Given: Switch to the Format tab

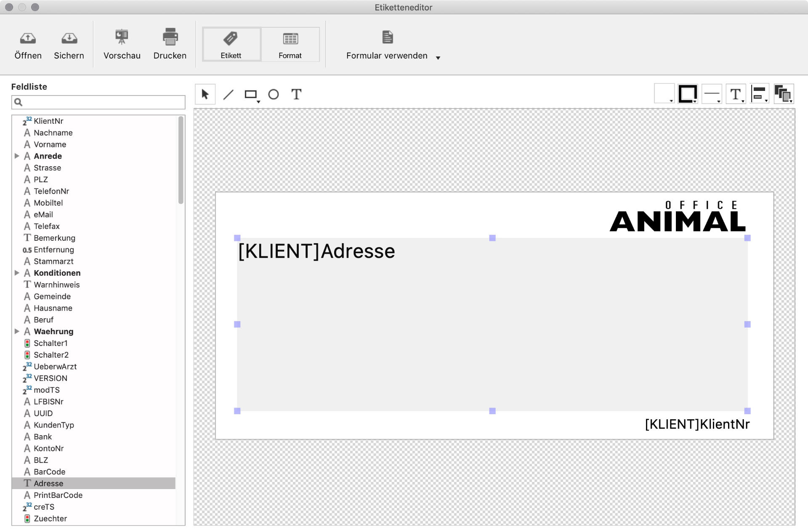Looking at the screenshot, I should 290,44.
